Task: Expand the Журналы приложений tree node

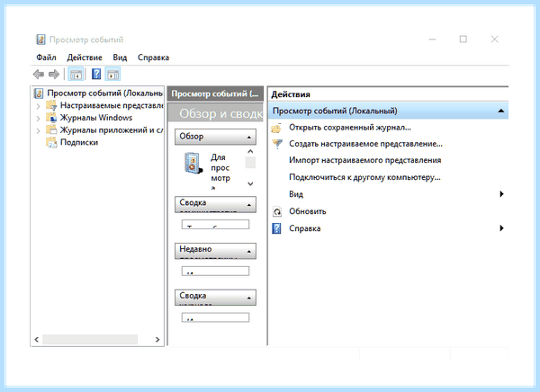Action: tap(38, 130)
